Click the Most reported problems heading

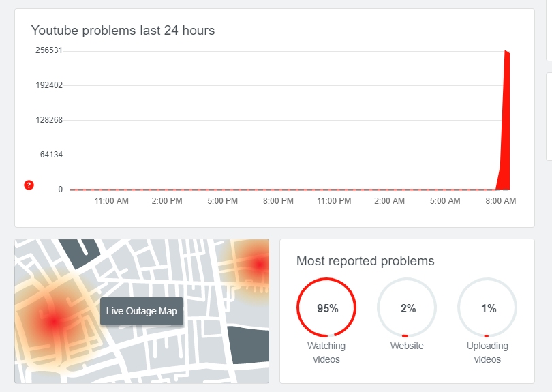(x=365, y=261)
